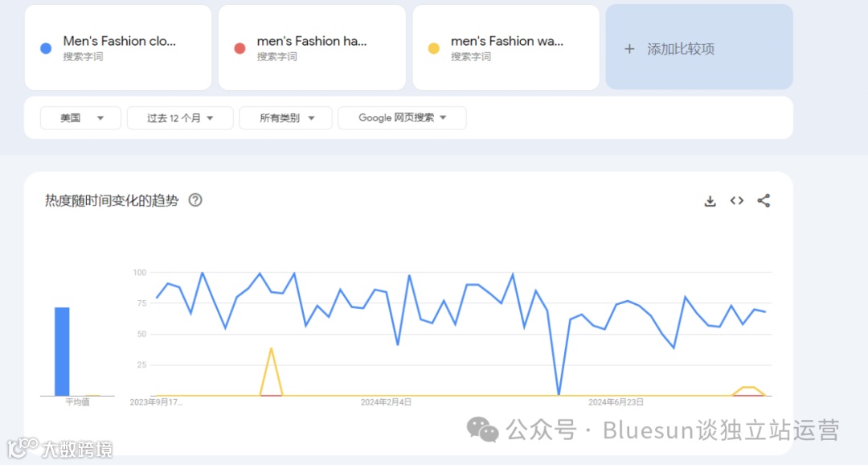The image size is (868, 465).
Task: Click the 2023年9月17... axis date label
Action: (156, 402)
